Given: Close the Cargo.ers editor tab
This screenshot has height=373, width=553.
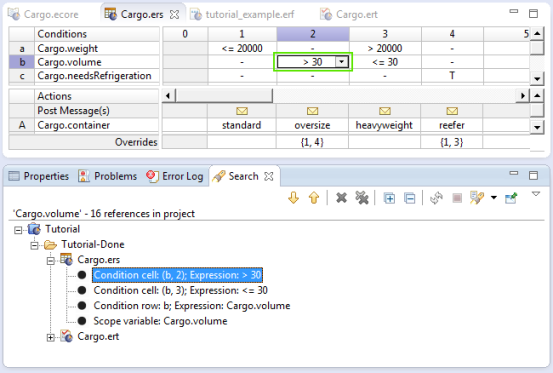Looking at the screenshot, I should click(x=174, y=14).
